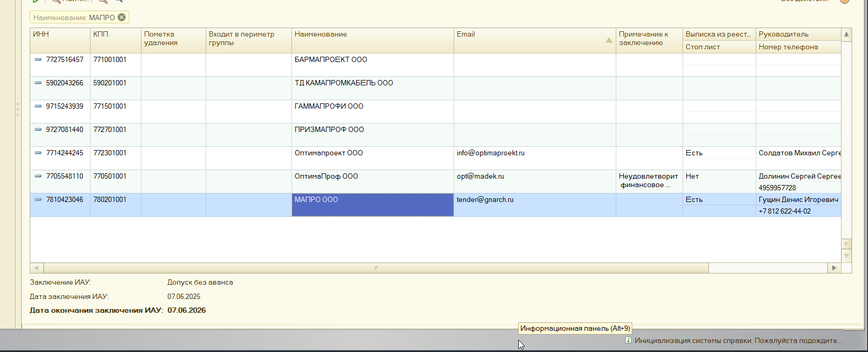
Task: Click the row icon beside ИНН 9715243939
Action: (x=38, y=106)
